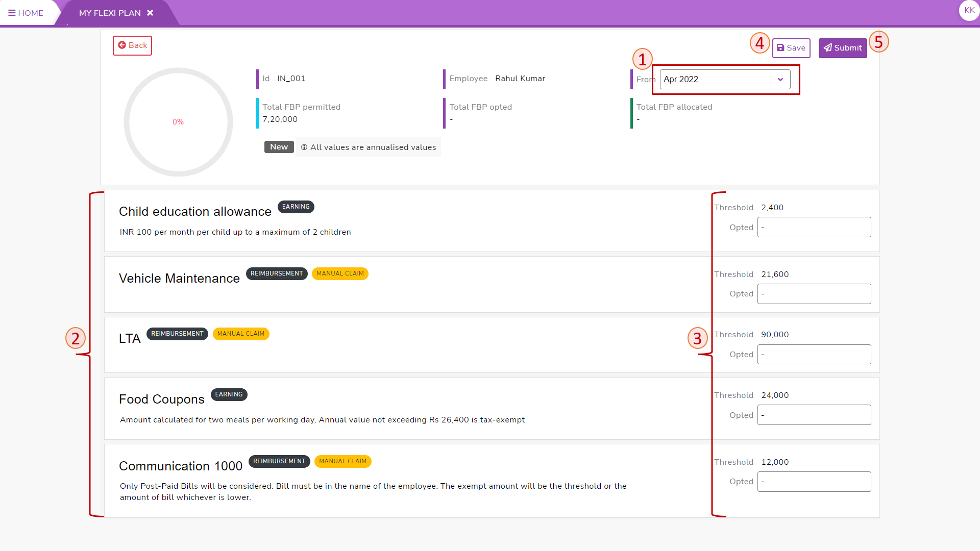Click Opted input for Communication 1000
The width and height of the screenshot is (980, 551).
point(814,482)
